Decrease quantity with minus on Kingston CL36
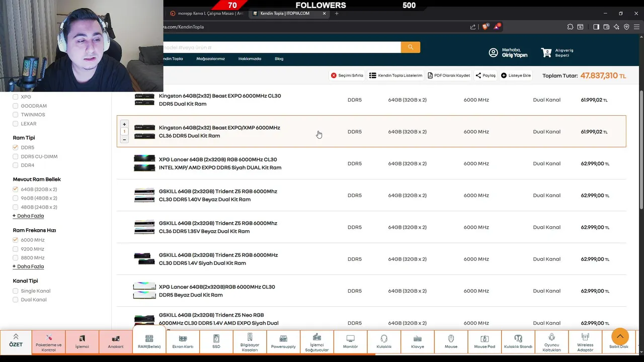Screen dimensions: 644x362 [124, 139]
